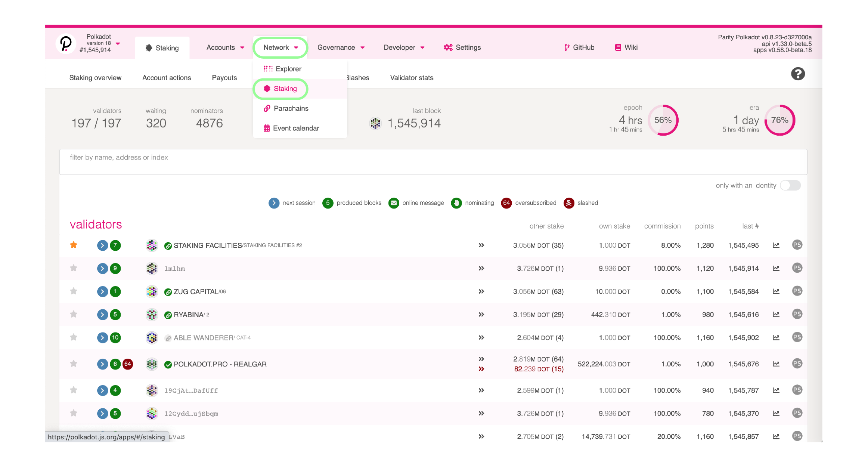Click oversubscribed 64 badge on POLKADOT.PRO row

click(x=128, y=364)
